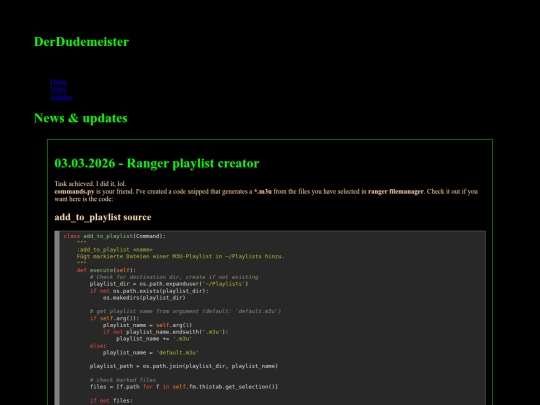Click the "playlist_path = os.path.join" code line
Screen dimensions: 540x405
click(x=184, y=366)
